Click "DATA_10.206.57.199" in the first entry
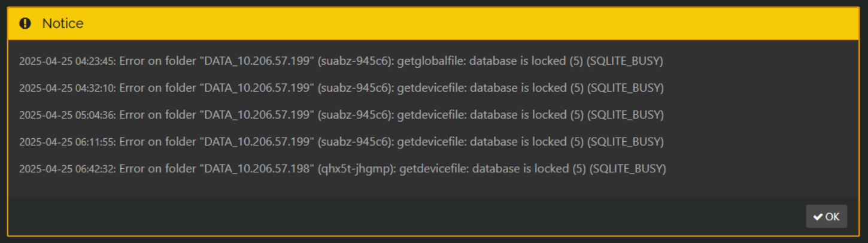This screenshot has width=868, height=243. point(258,61)
